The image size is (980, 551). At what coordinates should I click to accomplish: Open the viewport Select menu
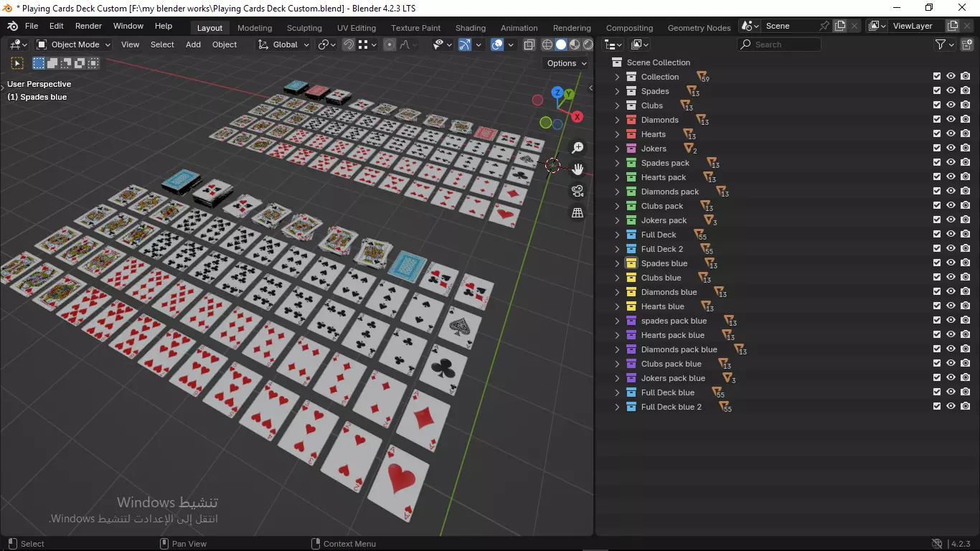click(162, 44)
